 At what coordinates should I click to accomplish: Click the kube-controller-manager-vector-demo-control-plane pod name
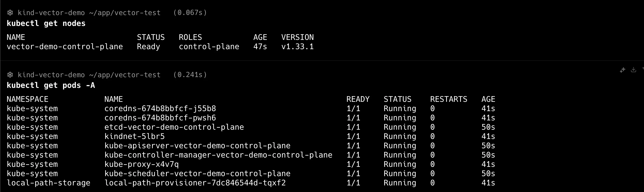[218, 155]
